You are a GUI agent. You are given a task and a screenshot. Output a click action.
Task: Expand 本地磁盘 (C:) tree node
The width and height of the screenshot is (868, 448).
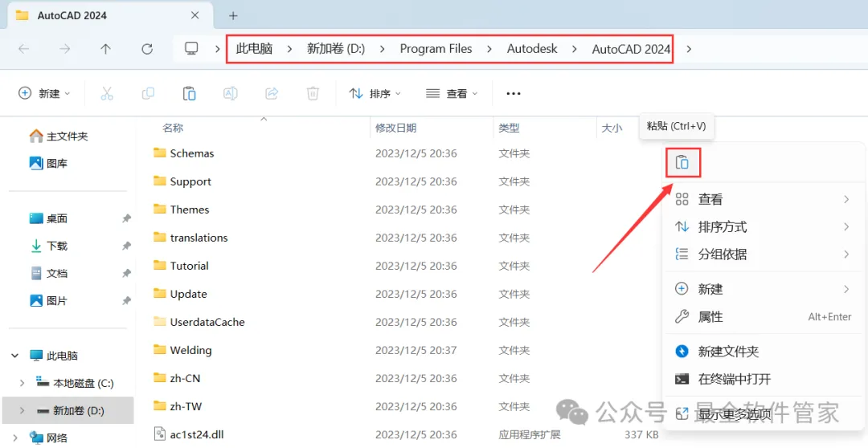[23, 383]
